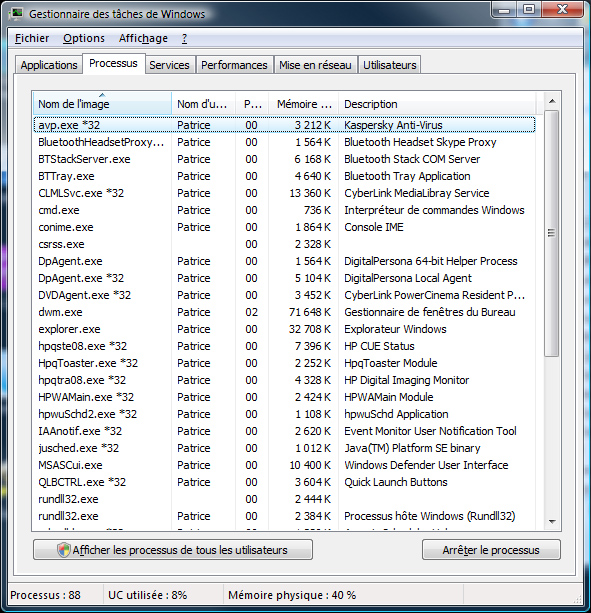Click the shield icon on Afficher button

(64, 550)
